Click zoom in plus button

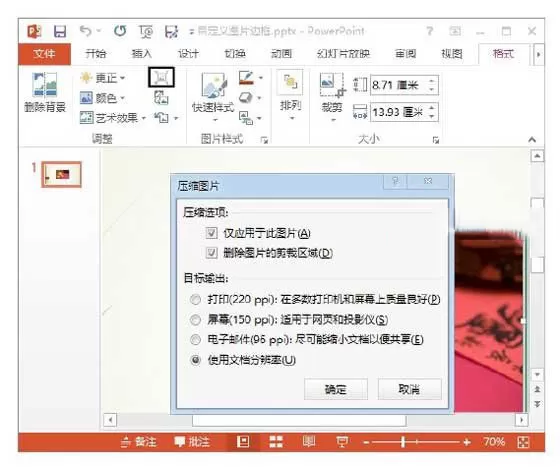coord(467,443)
